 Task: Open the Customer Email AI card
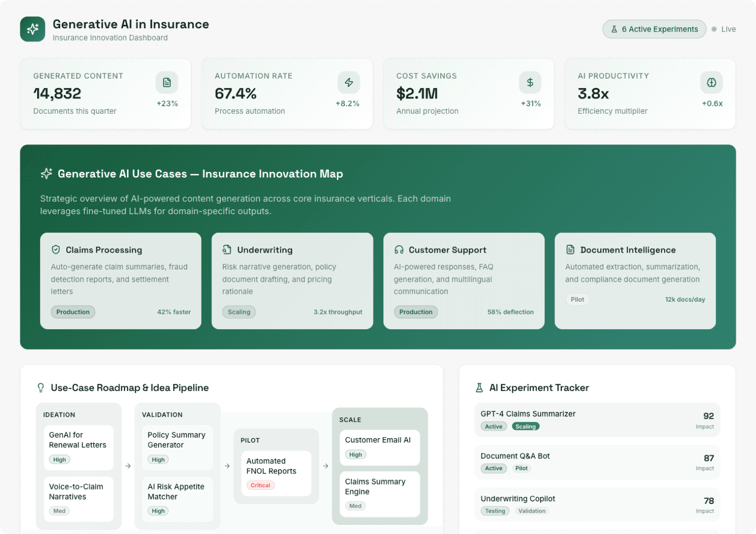379,447
